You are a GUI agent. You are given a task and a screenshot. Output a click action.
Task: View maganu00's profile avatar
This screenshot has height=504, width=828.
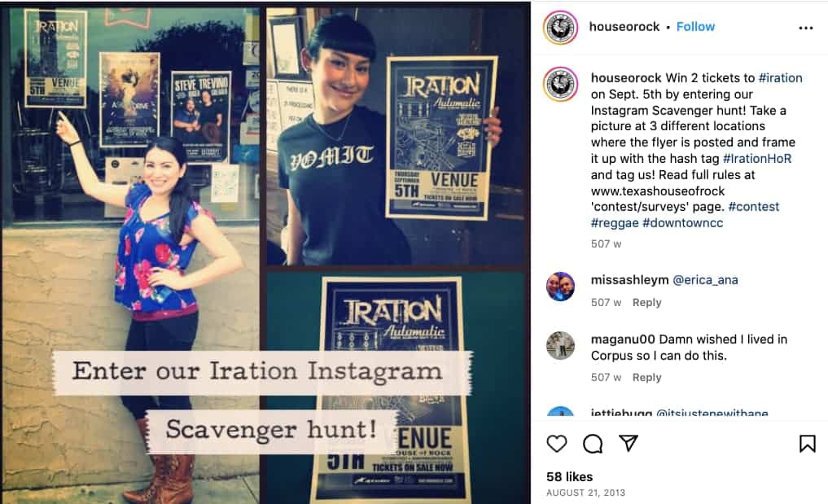point(560,345)
